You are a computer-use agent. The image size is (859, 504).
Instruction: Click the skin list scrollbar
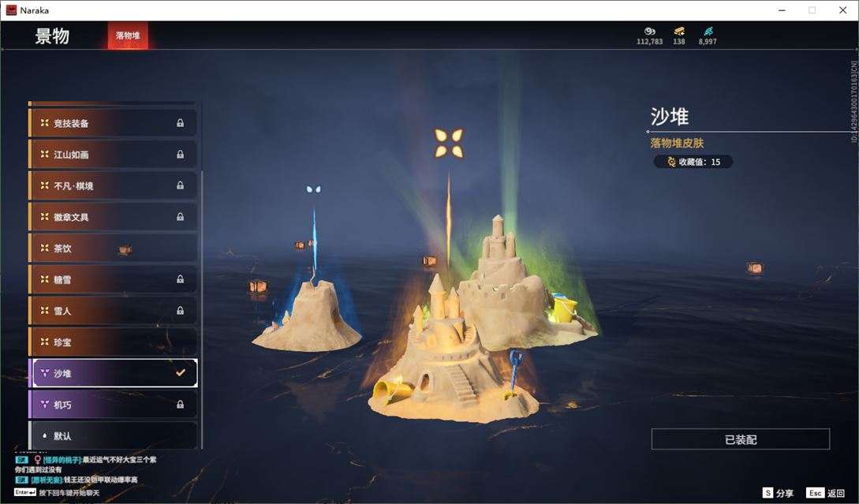point(202,309)
